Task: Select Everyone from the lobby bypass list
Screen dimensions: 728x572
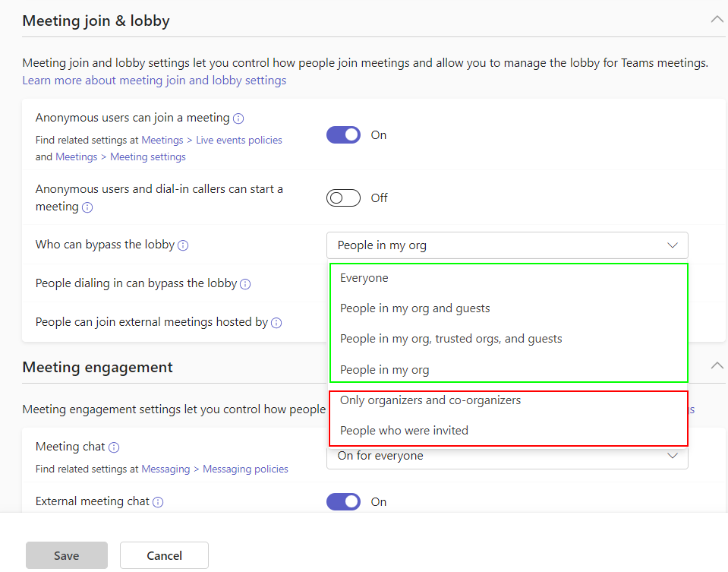Action: 364,278
